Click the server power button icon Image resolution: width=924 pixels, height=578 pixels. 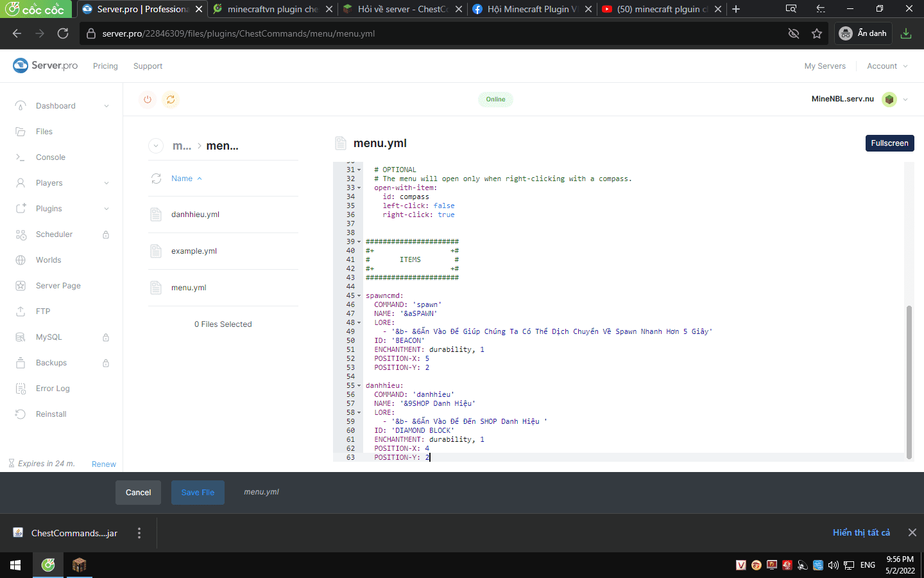tap(148, 100)
